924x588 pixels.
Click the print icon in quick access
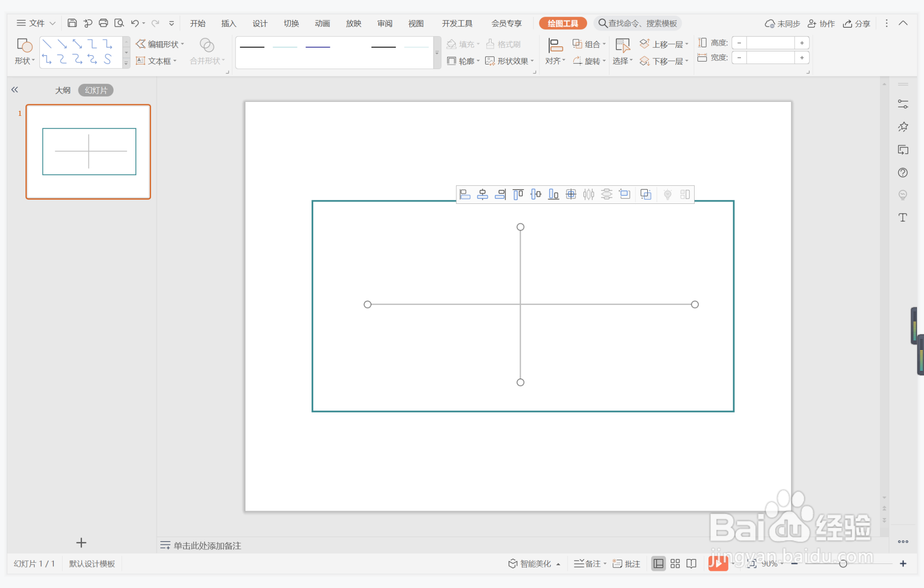103,23
